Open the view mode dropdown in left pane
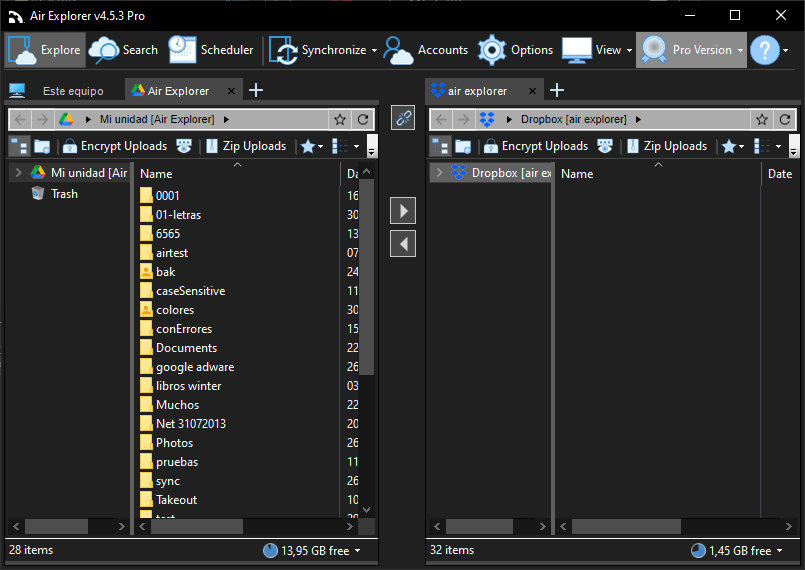Screen dimensions: 805x570 346,147
